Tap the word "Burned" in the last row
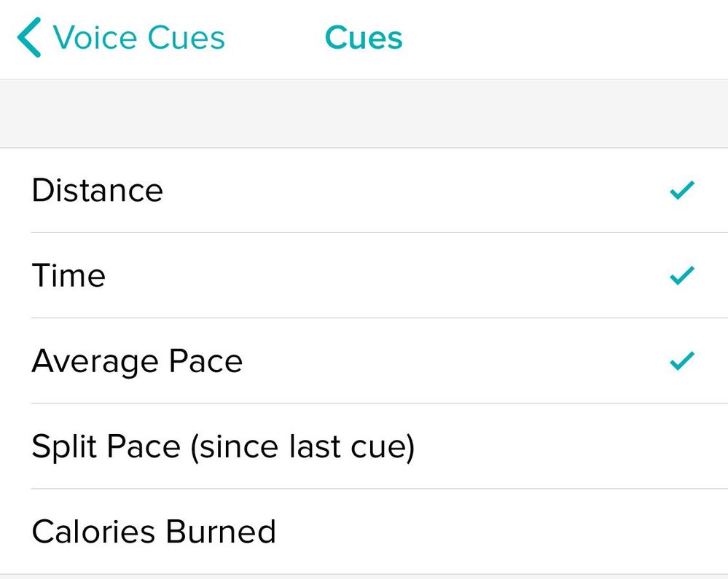 point(221,532)
